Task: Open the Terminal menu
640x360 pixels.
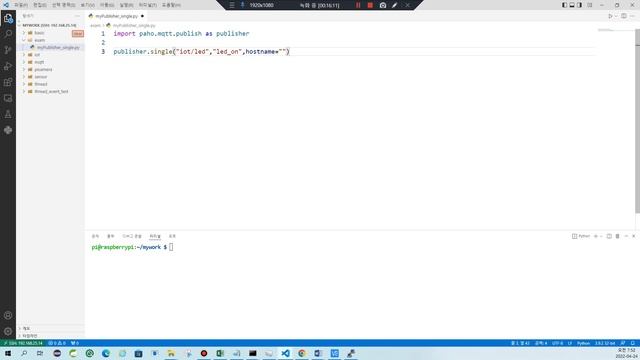Action: click(x=147, y=5)
